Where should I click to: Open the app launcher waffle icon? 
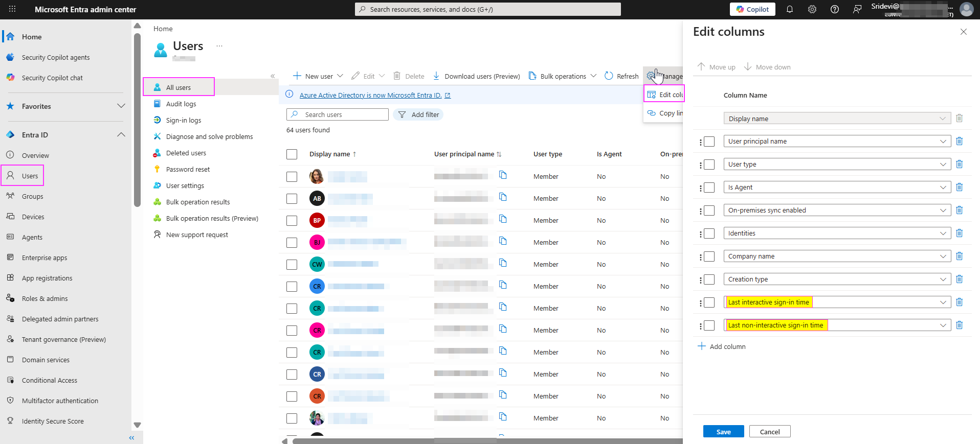pyautogui.click(x=12, y=9)
